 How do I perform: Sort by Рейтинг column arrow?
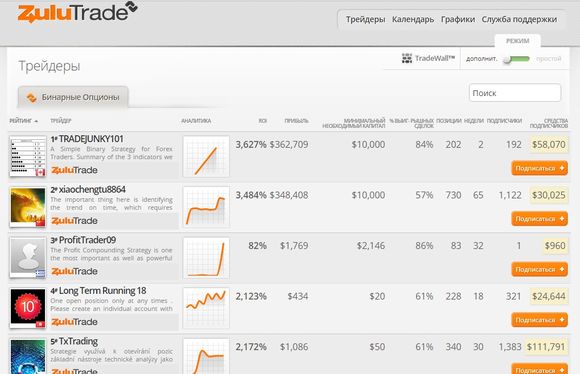coord(36,121)
